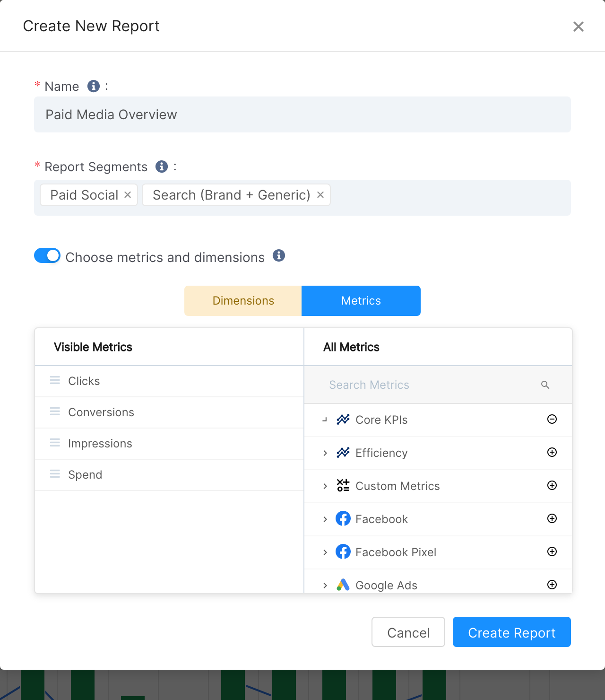
Task: Add Facebook Pixel metrics with plus icon
Action: click(552, 551)
